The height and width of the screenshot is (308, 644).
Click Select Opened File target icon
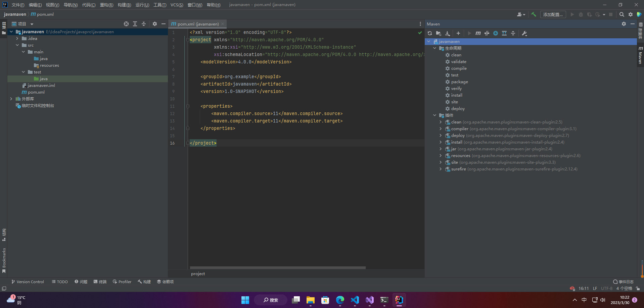click(126, 24)
